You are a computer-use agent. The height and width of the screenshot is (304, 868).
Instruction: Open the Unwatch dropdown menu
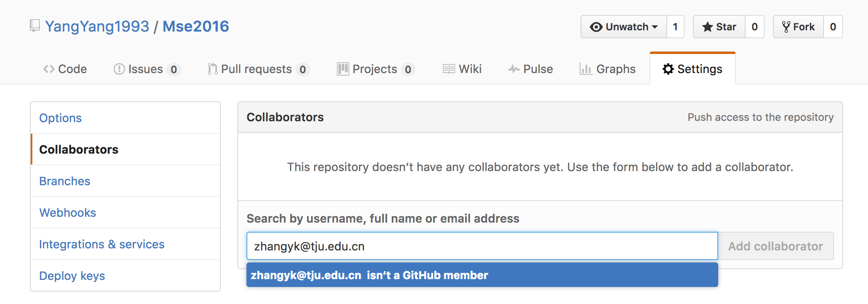(624, 27)
